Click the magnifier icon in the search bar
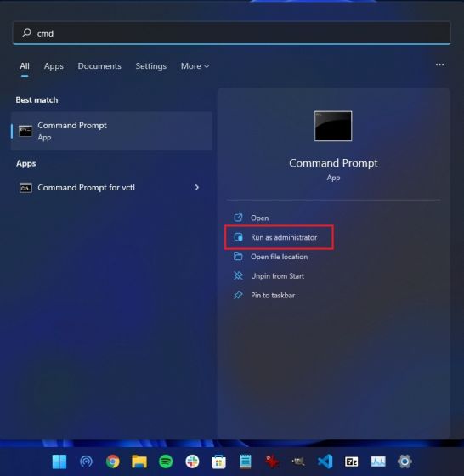Viewport: 464px width, 476px height. [26, 32]
